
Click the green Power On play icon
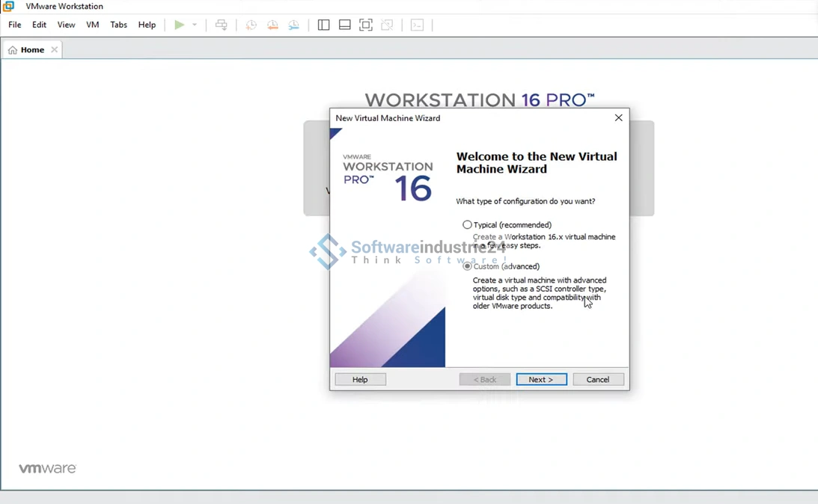pyautogui.click(x=179, y=25)
